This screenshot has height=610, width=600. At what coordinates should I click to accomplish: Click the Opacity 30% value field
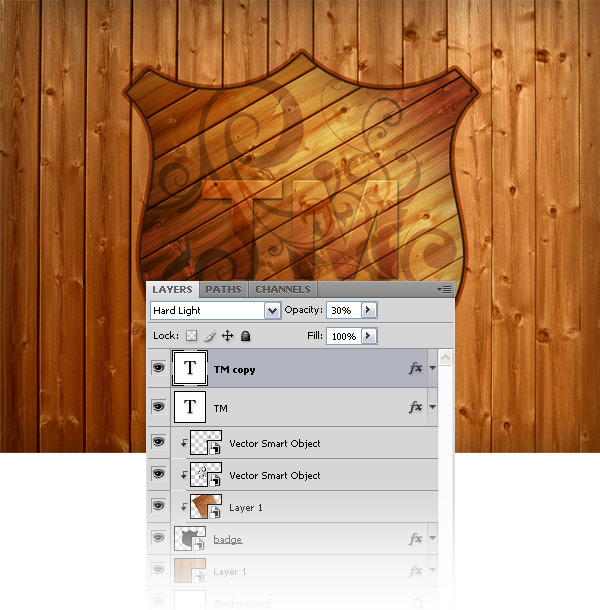click(x=344, y=310)
